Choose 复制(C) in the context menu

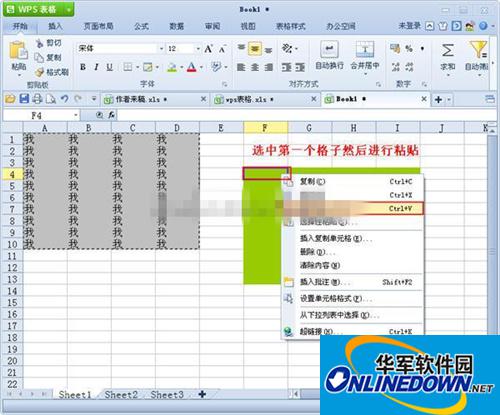click(x=353, y=182)
